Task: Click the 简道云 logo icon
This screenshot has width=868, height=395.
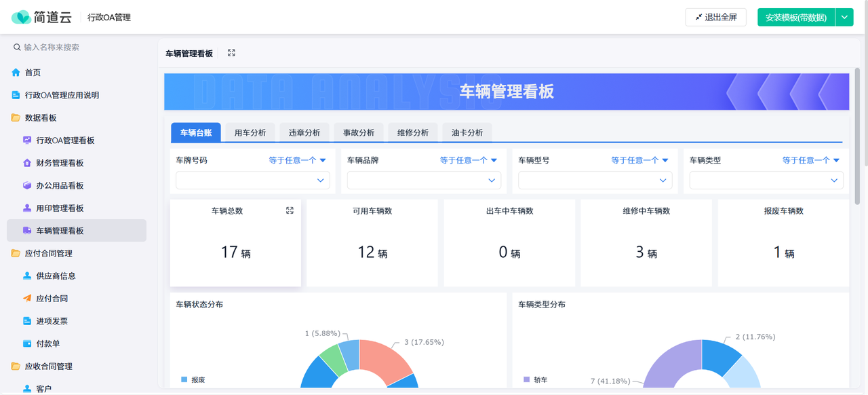Action: click(21, 17)
